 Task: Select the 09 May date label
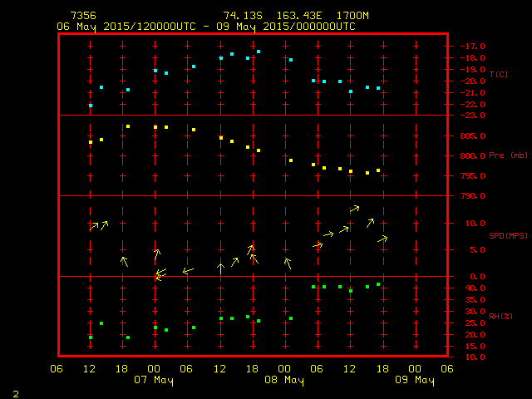[415, 381]
